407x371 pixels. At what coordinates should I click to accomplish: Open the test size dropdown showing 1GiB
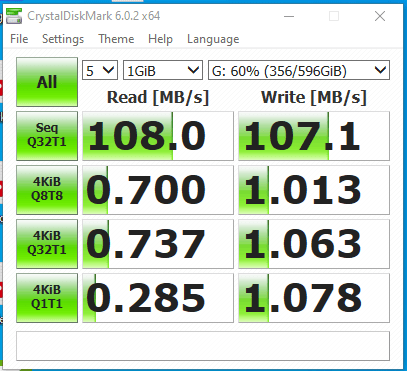[163, 70]
